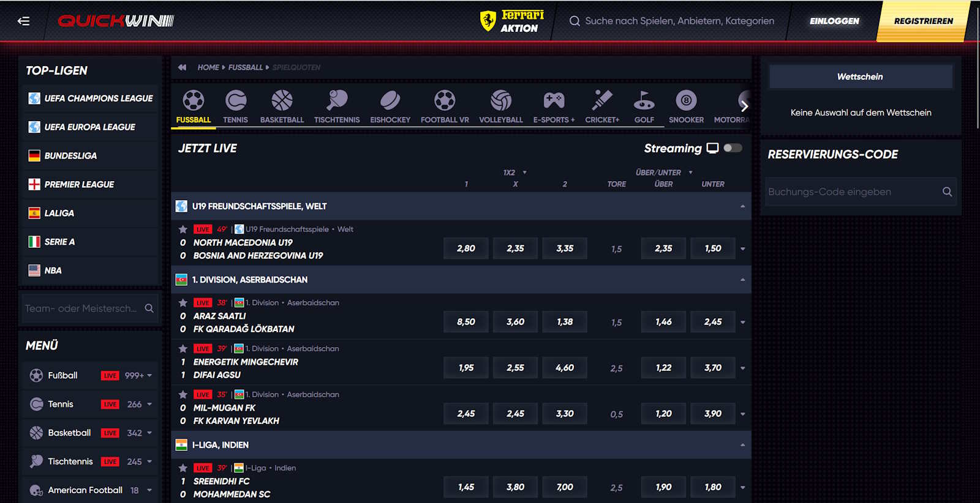Favorite the North Macedonia U19 match star

(183, 229)
